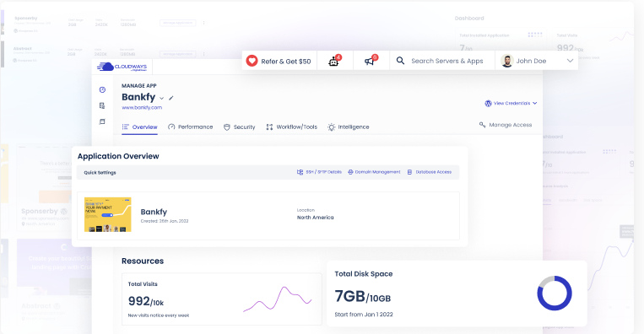The image size is (644, 334).
Task: Open the dashboard gauge icon in sidebar
Action: click(x=102, y=90)
